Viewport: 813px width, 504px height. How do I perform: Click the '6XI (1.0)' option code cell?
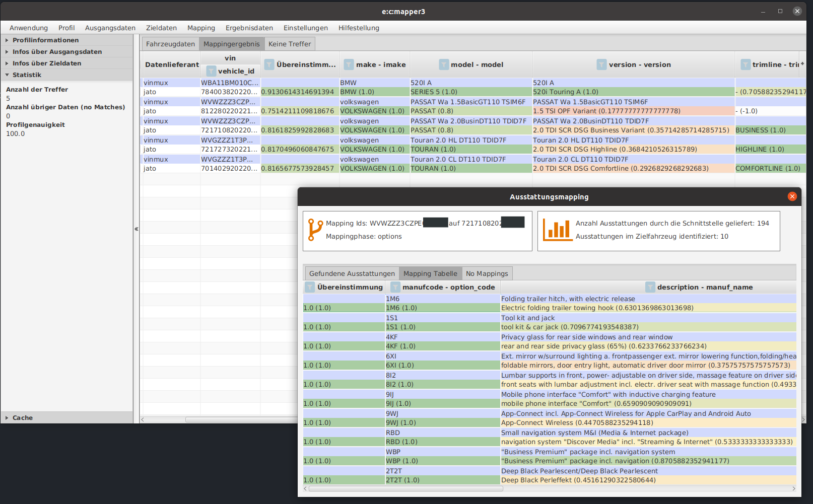click(x=443, y=365)
